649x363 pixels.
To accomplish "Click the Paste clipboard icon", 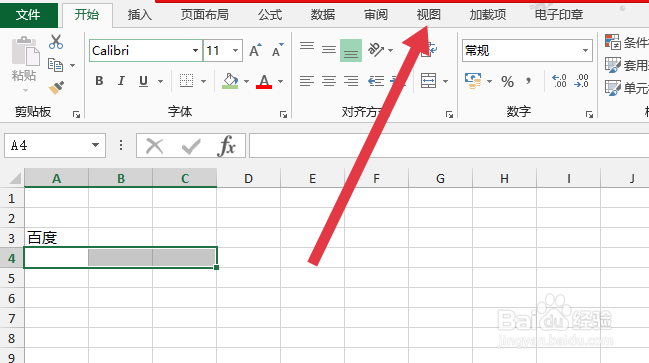I will point(25,51).
